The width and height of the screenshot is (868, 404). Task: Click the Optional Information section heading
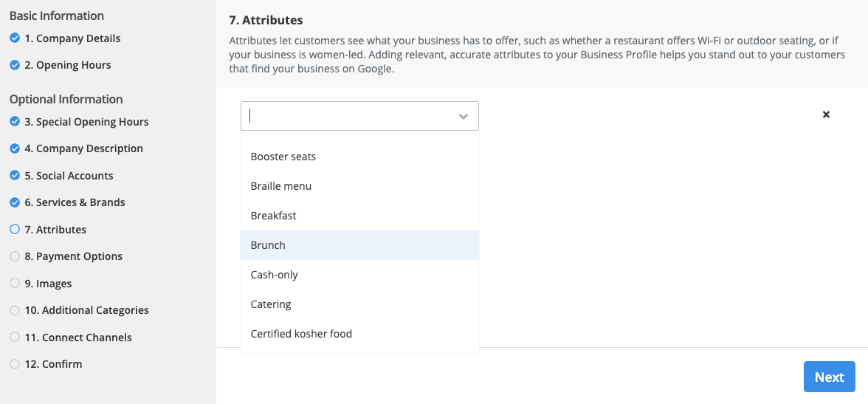tap(66, 99)
